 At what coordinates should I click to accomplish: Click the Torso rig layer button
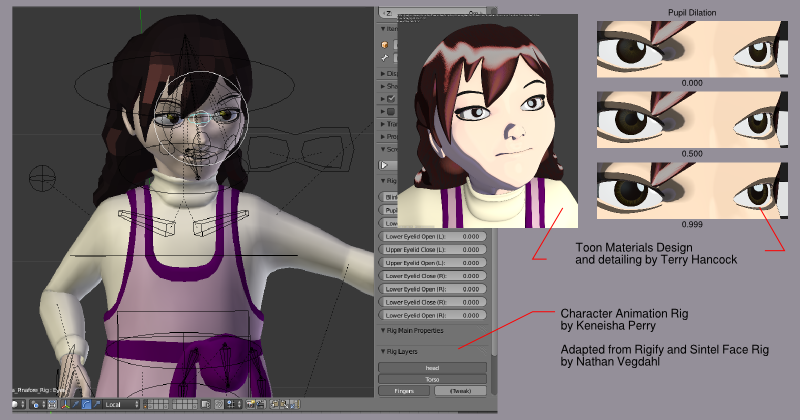click(432, 379)
